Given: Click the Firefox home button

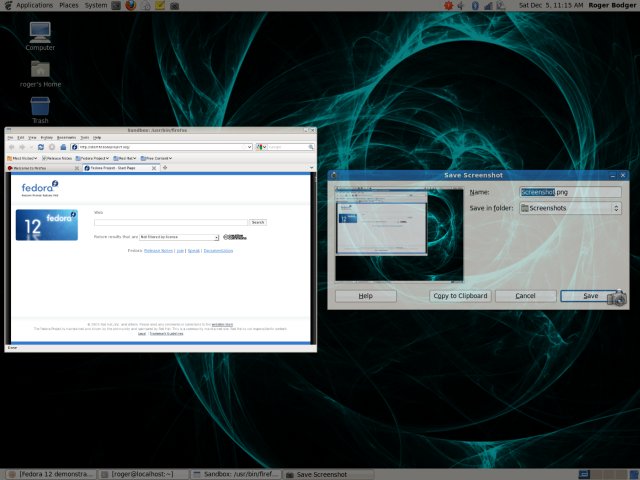Looking at the screenshot, I should point(61,147).
